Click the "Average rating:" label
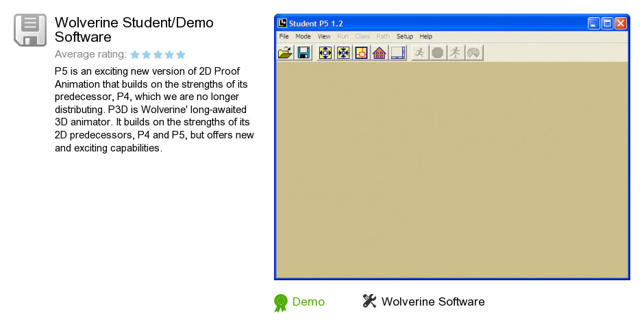Screen dimensions: 644x333 90,54
